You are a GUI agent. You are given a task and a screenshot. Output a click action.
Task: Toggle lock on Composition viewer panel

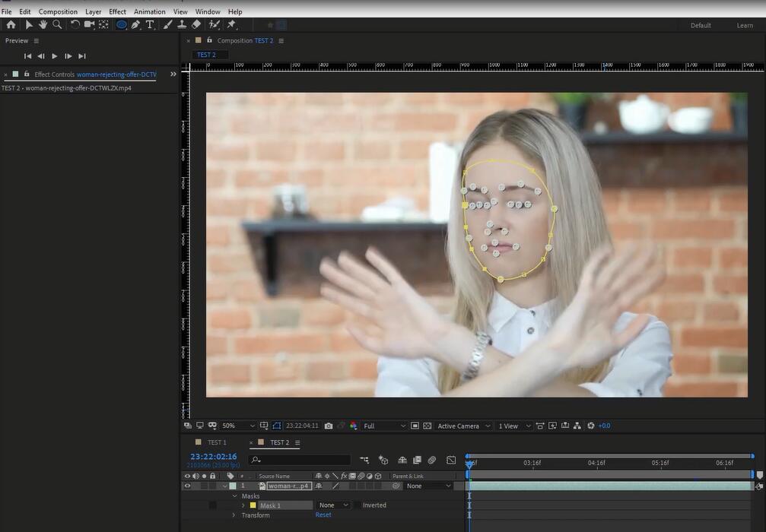click(210, 40)
